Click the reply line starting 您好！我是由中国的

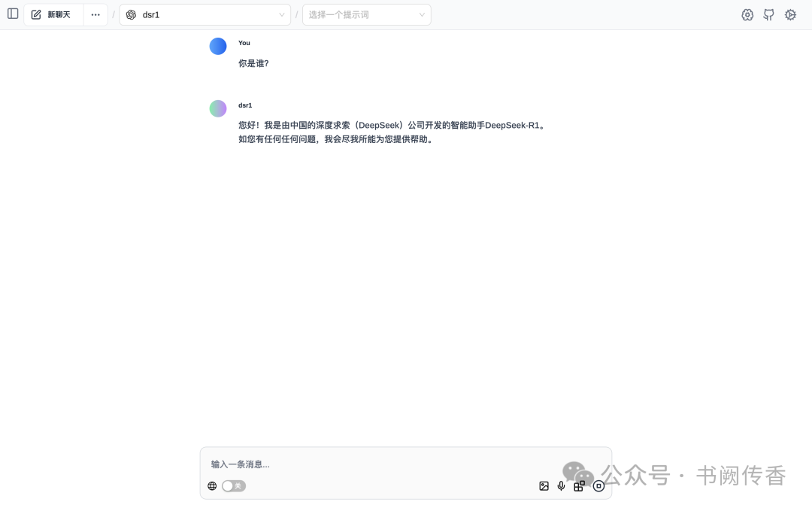[x=392, y=125]
